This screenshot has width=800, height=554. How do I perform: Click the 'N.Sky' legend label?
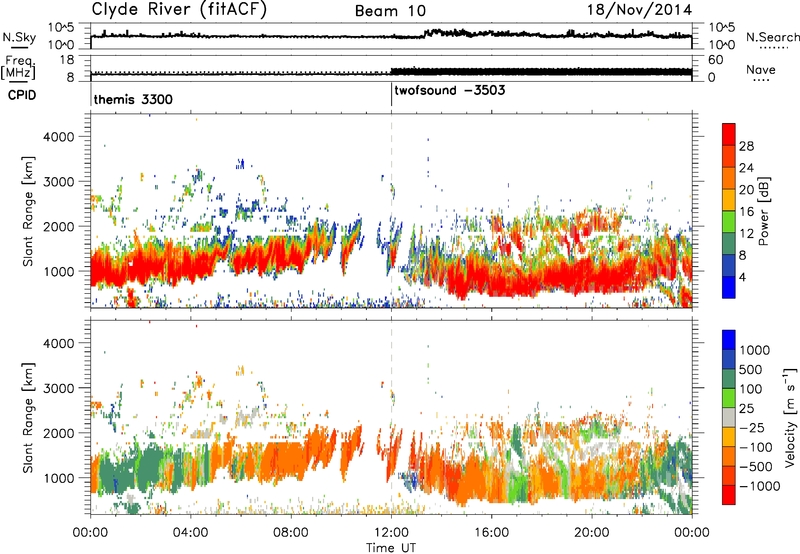click(x=19, y=37)
